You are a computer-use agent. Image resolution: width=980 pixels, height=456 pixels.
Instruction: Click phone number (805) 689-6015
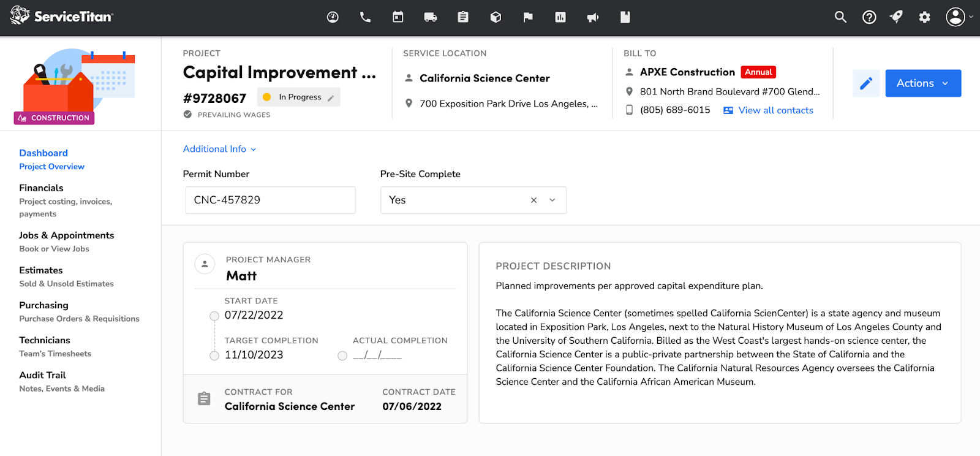tap(675, 110)
